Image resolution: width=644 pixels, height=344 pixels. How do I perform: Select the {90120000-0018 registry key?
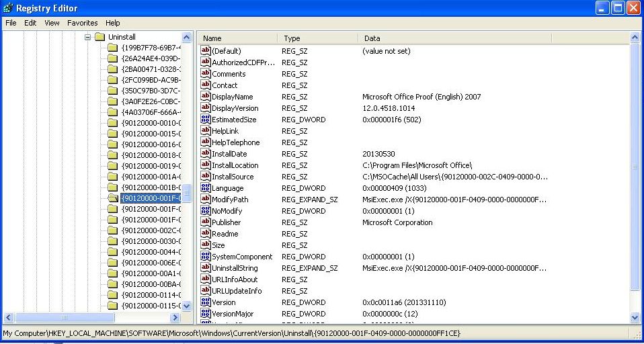coord(151,155)
